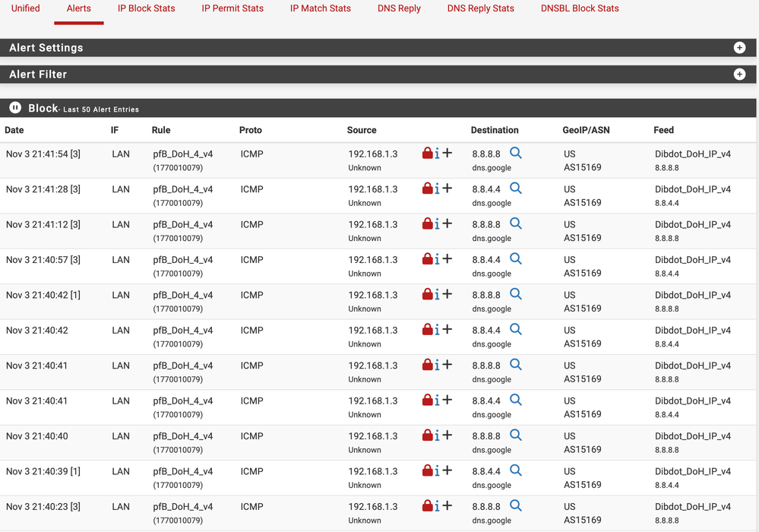Select the IP Permit Stats tab
This screenshot has height=532, width=759.
coord(232,8)
